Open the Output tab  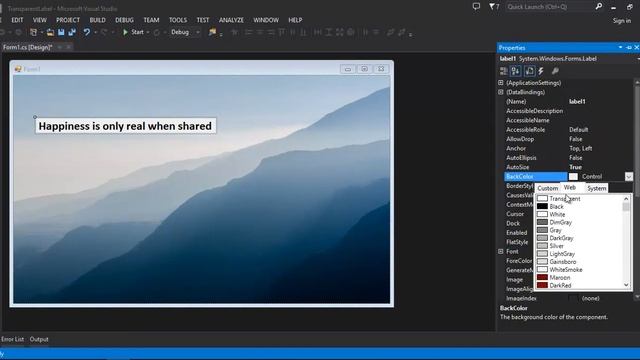coord(39,339)
